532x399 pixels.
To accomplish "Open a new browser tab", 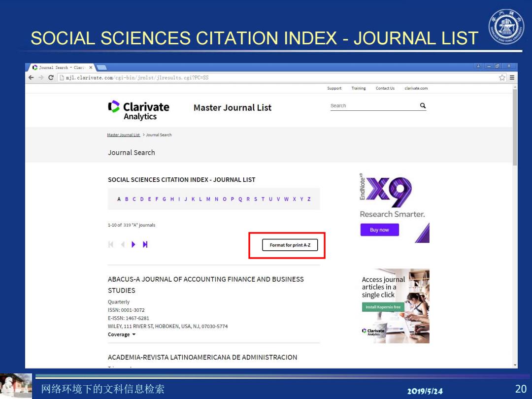I will pos(102,67).
